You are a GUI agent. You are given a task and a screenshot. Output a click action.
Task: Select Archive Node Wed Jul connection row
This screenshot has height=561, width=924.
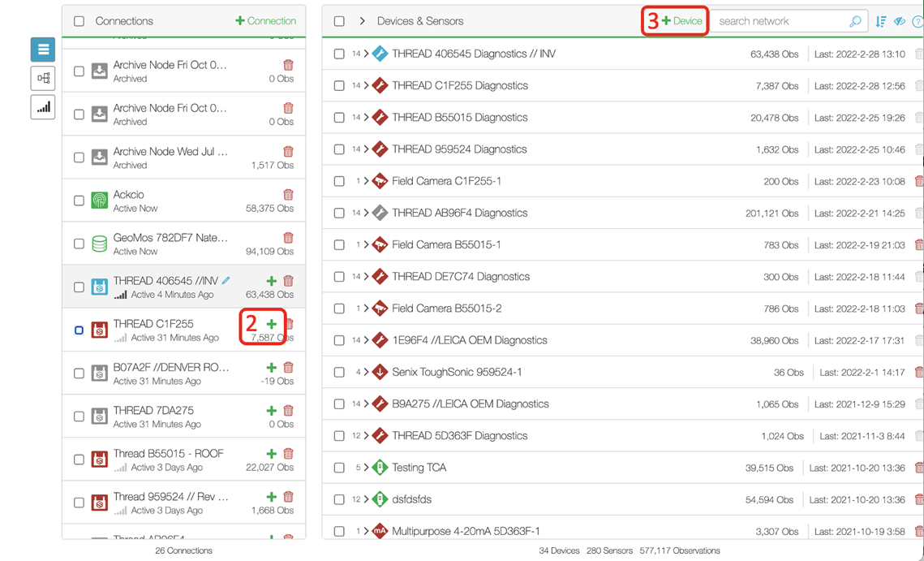coord(184,158)
